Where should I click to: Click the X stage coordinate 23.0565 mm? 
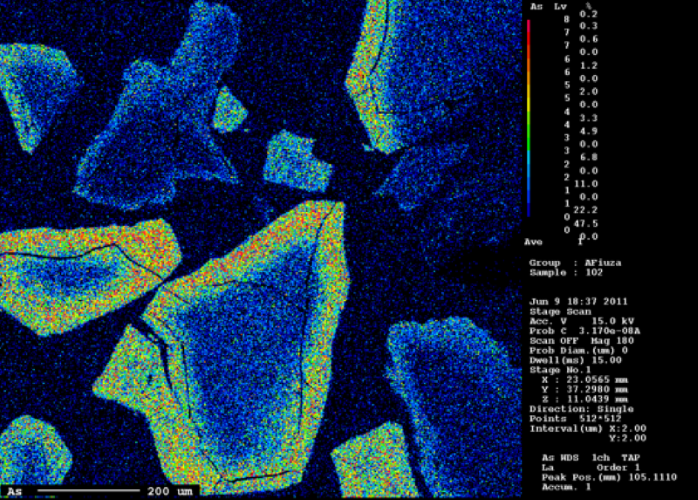point(585,380)
